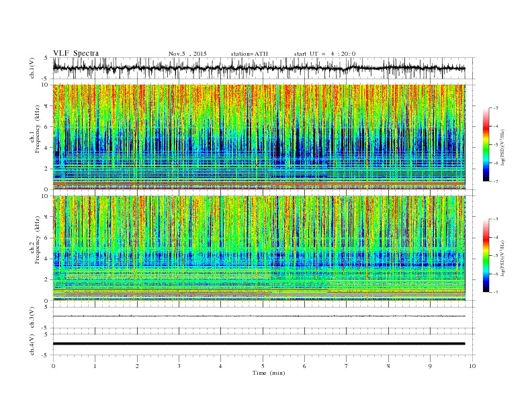
Task: Click the ch.1 frequency tick label '8'
Action: [46, 106]
